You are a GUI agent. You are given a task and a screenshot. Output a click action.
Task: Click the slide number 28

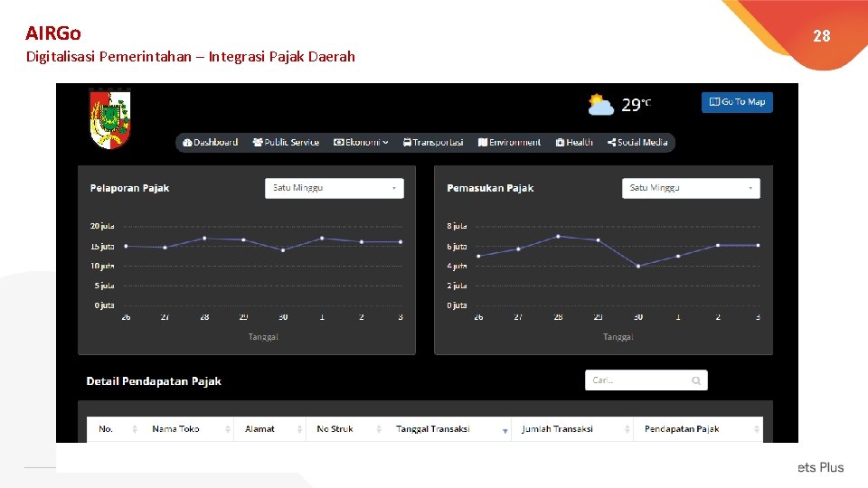tap(822, 36)
